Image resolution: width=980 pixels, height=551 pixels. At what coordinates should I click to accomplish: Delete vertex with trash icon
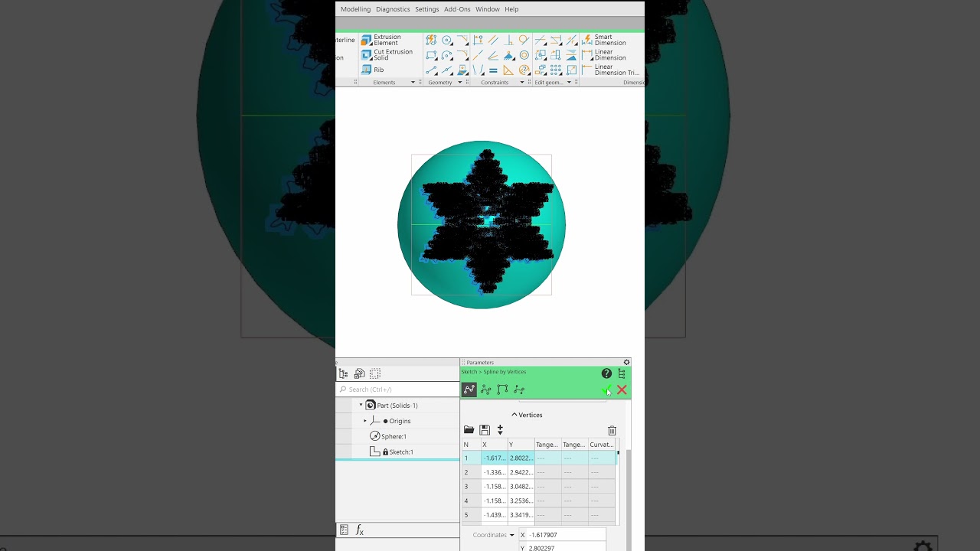pyautogui.click(x=612, y=431)
